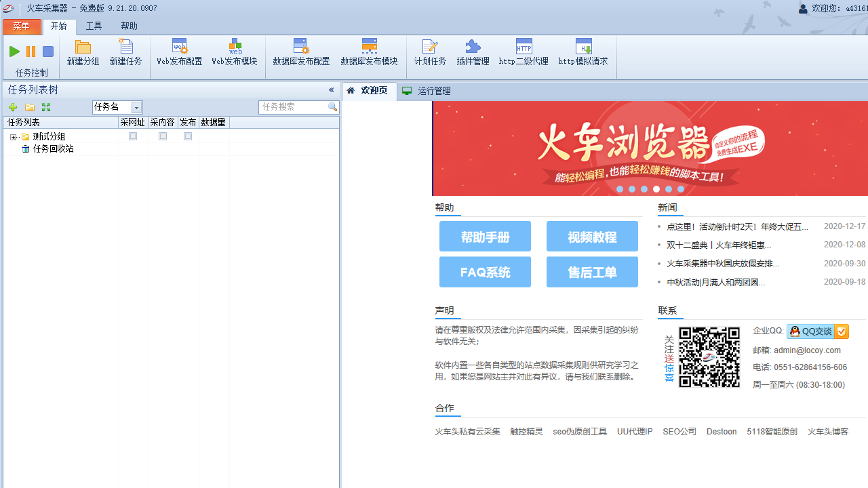Open the 视频教程 button
This screenshot has height=488, width=868.
point(592,237)
